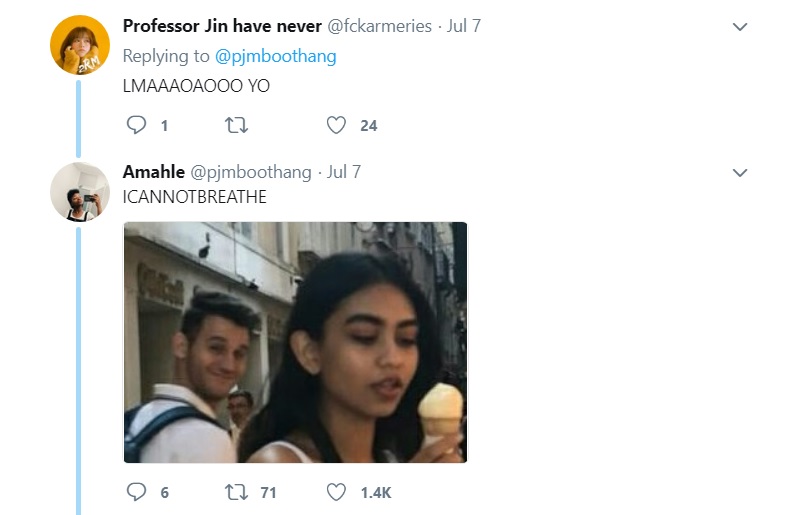
Task: Open dropdown chevron on Amahle's tweet
Action: coord(740,173)
